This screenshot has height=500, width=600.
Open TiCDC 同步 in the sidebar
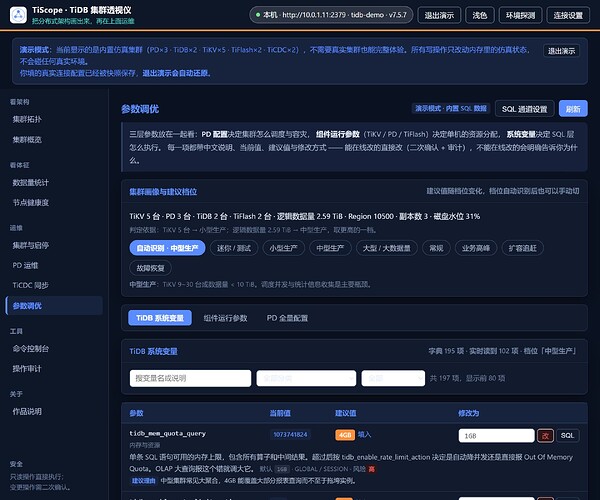pyautogui.click(x=30, y=285)
